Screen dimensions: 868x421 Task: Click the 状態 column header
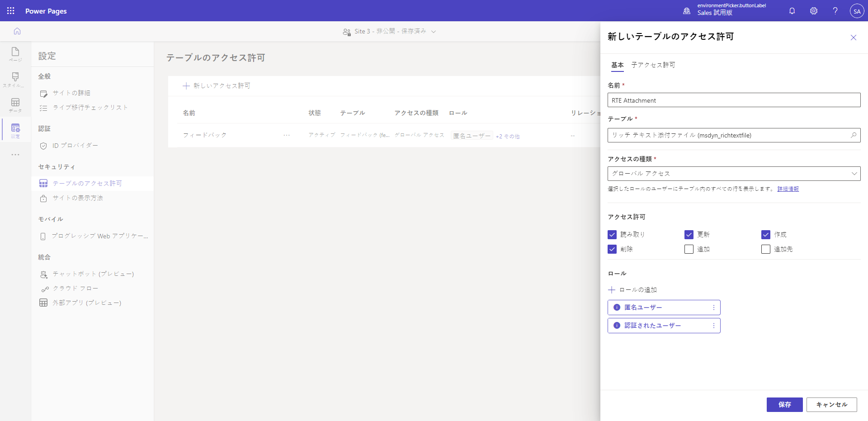[x=315, y=113]
